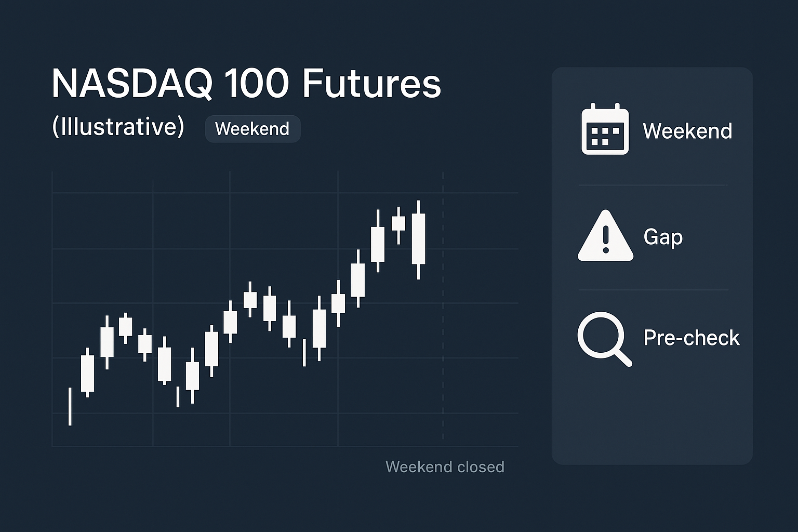This screenshot has height=532, width=798.
Task: Click the calendar icon in the side panel
Action: coord(605,129)
